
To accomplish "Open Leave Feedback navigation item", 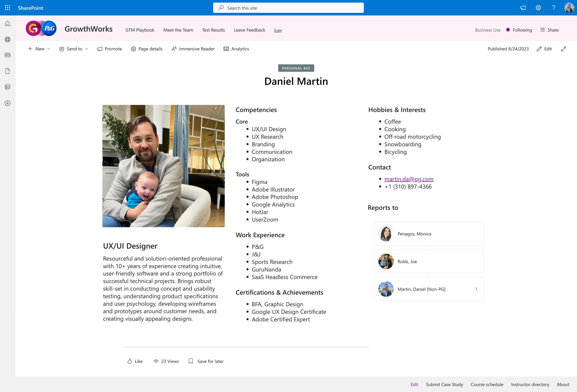I will click(249, 30).
